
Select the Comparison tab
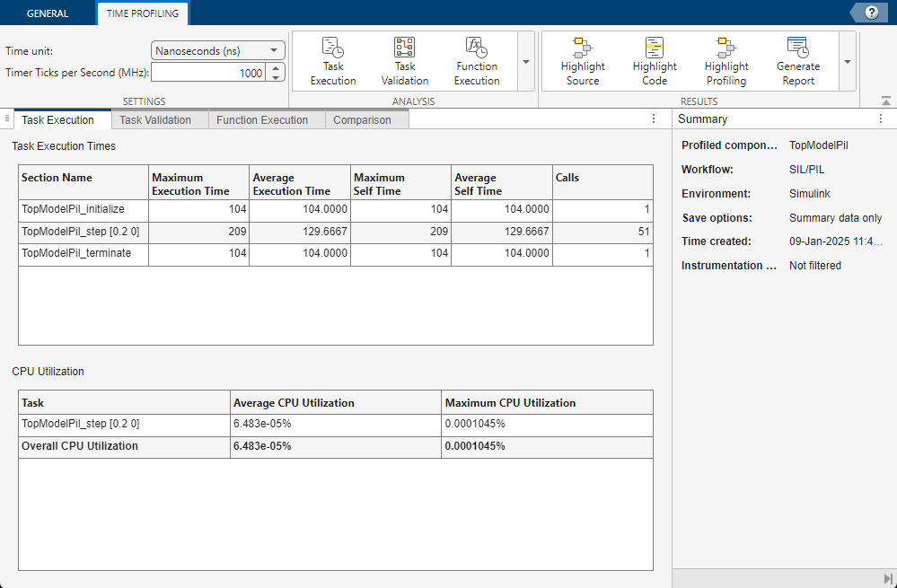pyautogui.click(x=362, y=119)
